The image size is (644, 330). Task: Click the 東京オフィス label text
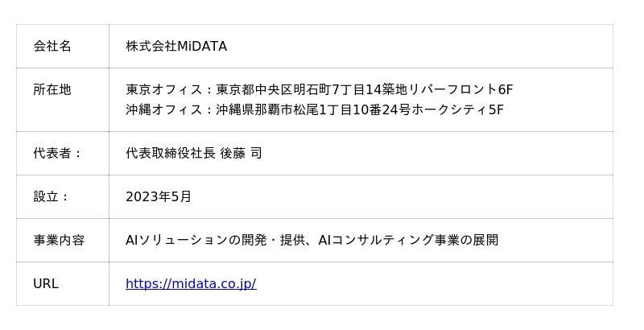(x=164, y=90)
